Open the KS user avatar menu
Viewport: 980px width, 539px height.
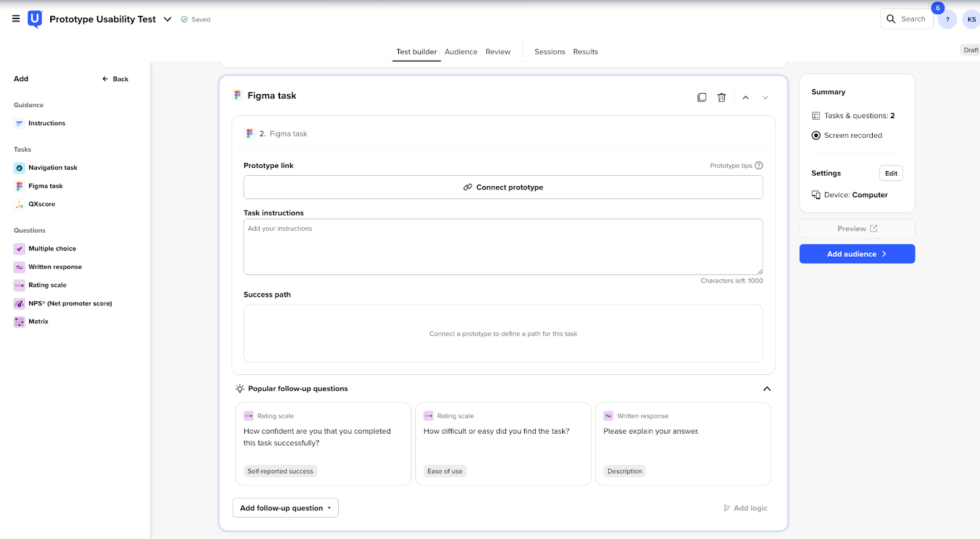click(x=971, y=20)
